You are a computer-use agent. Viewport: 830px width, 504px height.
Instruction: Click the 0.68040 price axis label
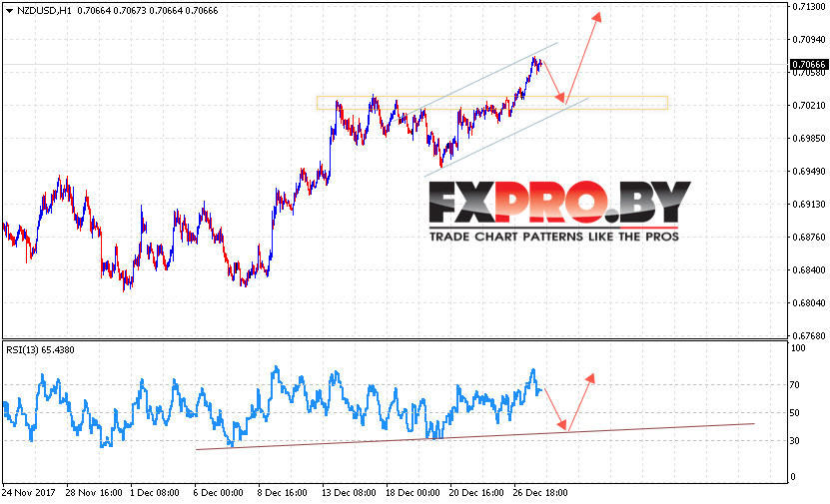tap(809, 303)
